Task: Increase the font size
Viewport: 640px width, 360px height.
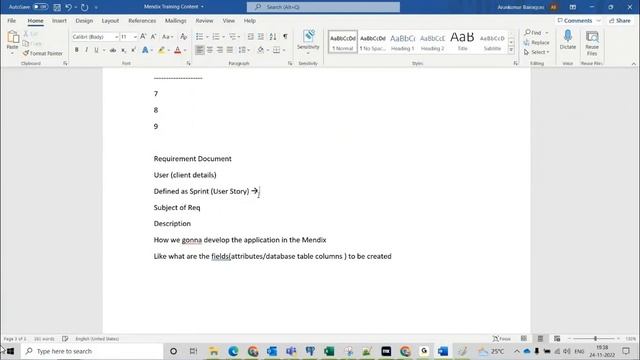Action: pos(143,37)
